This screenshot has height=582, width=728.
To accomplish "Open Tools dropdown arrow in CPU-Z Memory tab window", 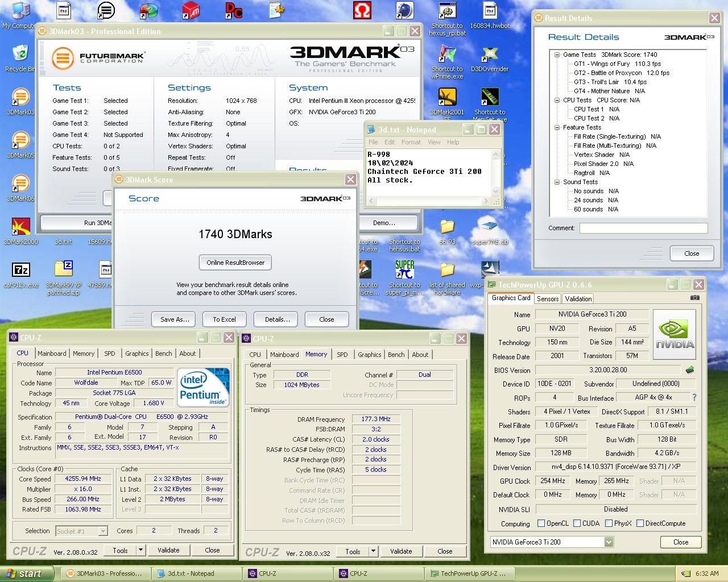I will [374, 551].
